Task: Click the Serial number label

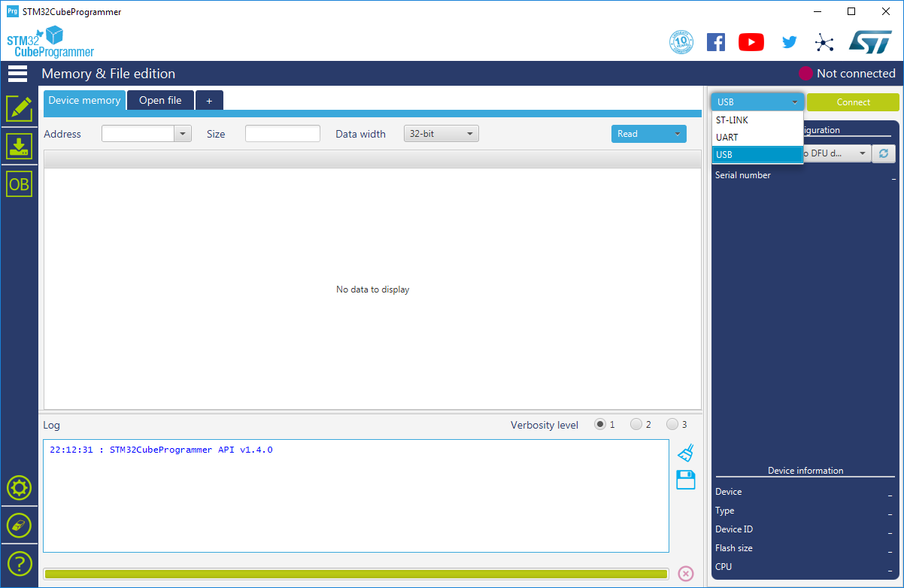Action: (x=743, y=175)
